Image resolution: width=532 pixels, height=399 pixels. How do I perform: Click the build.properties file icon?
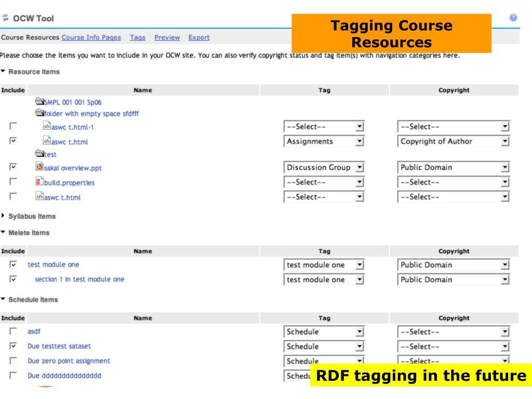point(39,181)
